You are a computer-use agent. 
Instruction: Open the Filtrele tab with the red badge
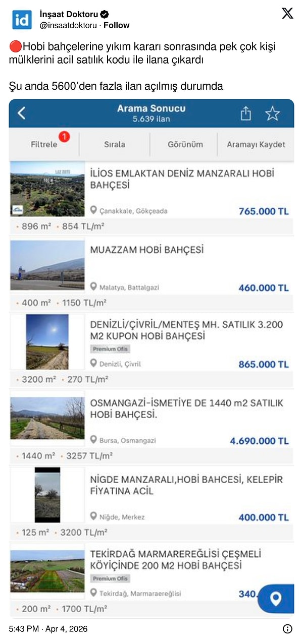[x=43, y=144]
